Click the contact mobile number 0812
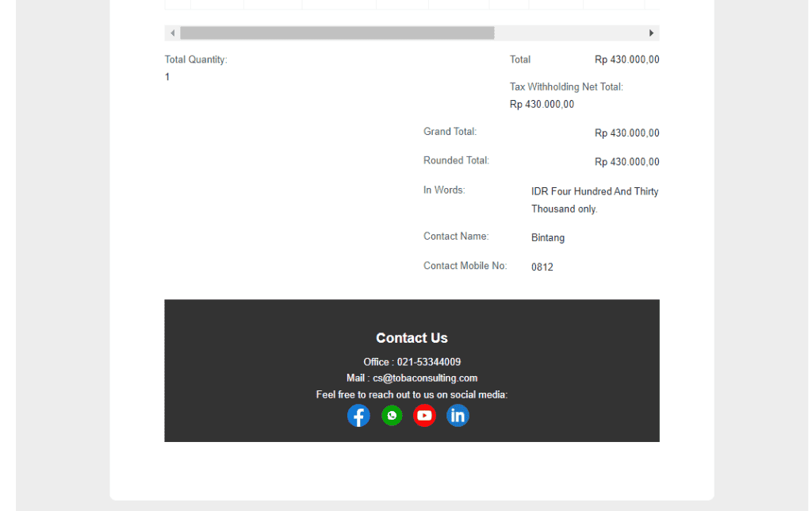812x511 pixels. coord(542,267)
